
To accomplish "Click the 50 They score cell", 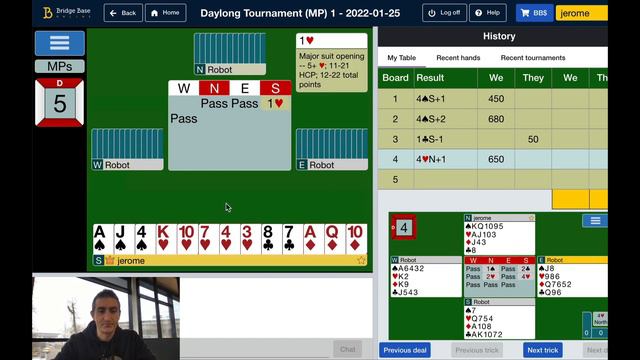I will pyautogui.click(x=533, y=139).
